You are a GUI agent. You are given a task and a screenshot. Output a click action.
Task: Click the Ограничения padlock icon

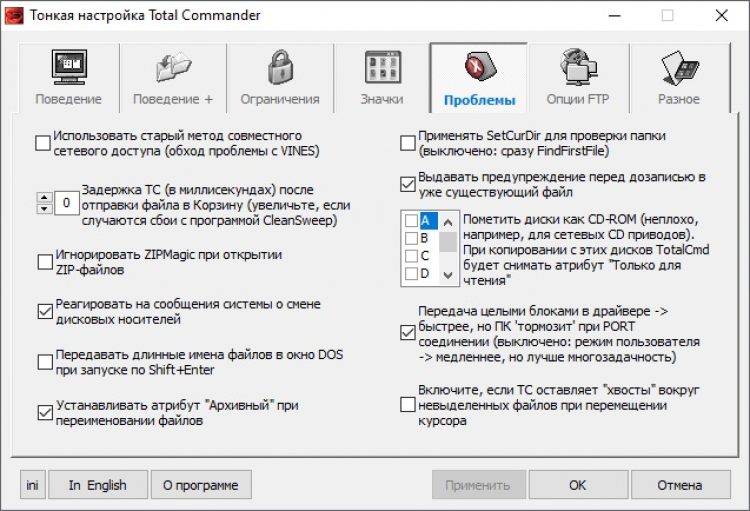(x=279, y=68)
